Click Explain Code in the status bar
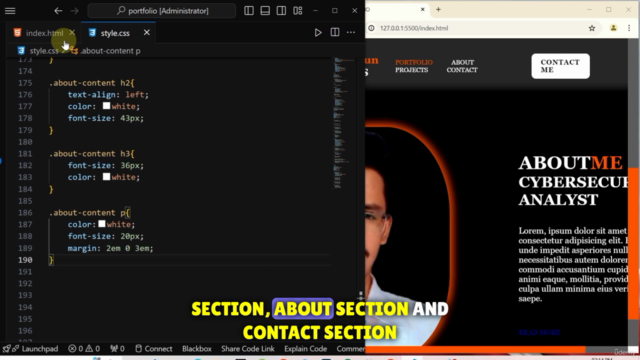The width and height of the screenshot is (640, 360). click(x=306, y=349)
